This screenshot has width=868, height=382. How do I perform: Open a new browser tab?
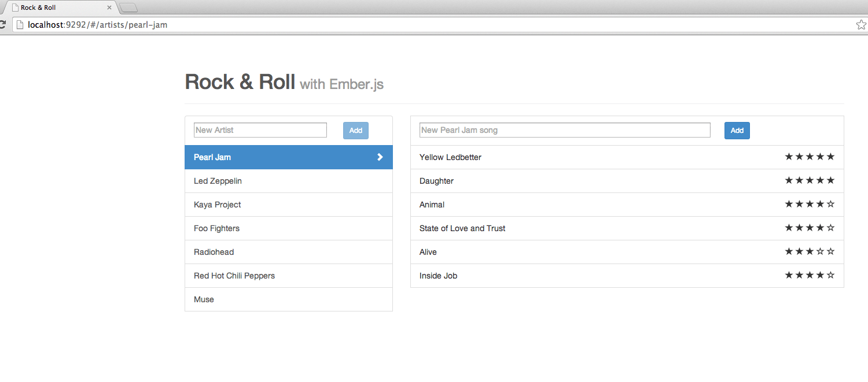point(128,8)
